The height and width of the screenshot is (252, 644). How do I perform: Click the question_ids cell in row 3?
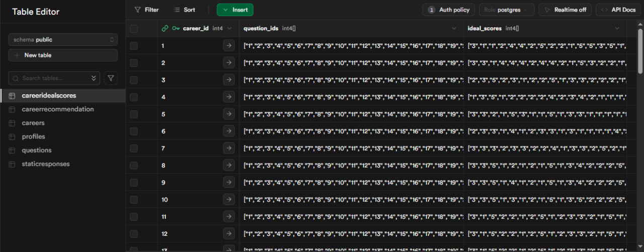coord(351,80)
